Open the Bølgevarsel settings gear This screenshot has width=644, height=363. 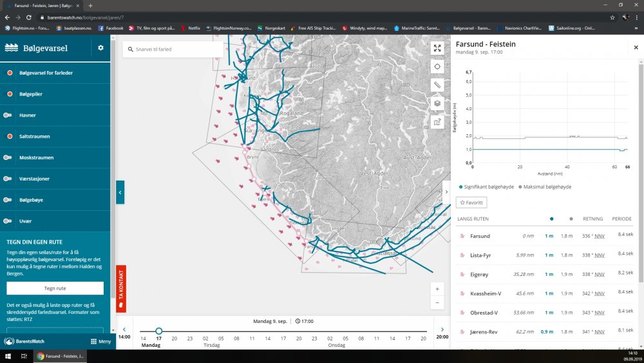coord(100,48)
